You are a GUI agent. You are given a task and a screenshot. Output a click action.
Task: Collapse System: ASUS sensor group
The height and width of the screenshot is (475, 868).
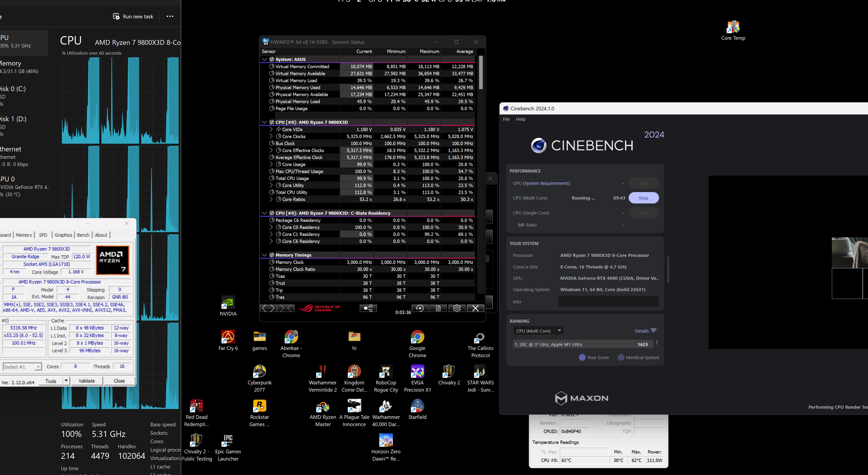265,59
